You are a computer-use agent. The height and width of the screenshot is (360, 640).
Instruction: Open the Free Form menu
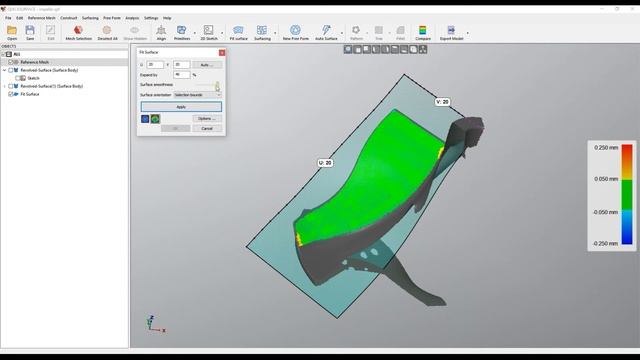coord(112,18)
